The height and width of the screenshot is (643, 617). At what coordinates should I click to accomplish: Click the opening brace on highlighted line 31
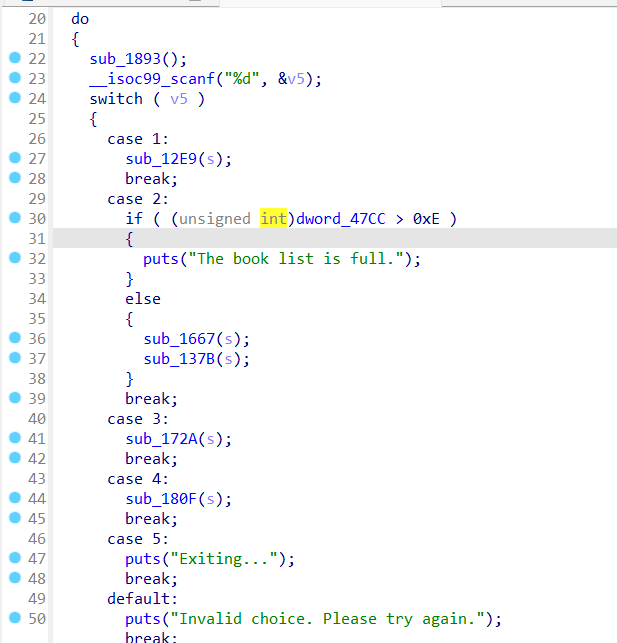coord(129,239)
